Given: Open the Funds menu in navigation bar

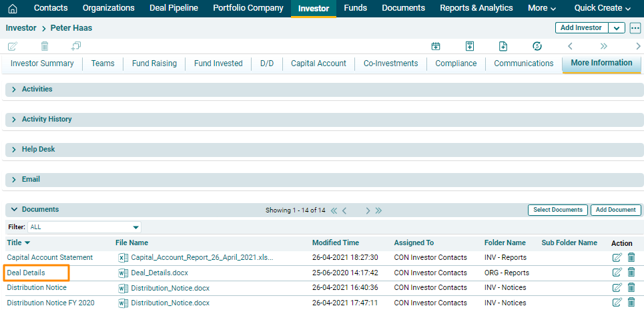Looking at the screenshot, I should [x=355, y=8].
